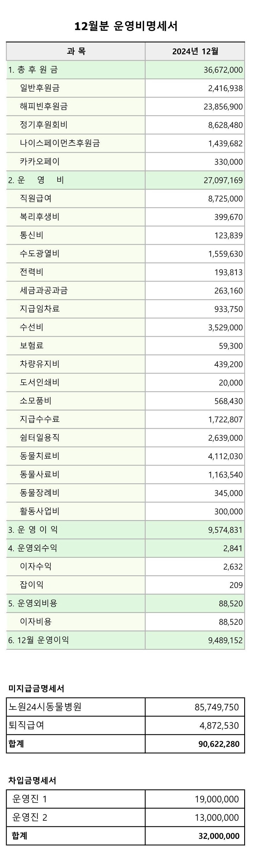256x868 pixels.
Task: Click the 수도광열비 amount 1,559,630
Action: pos(225,254)
